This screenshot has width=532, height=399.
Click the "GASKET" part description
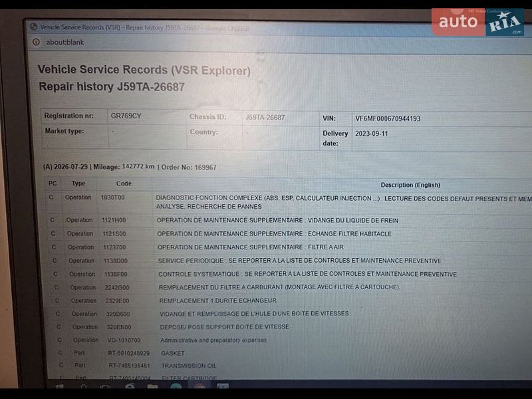173,353
